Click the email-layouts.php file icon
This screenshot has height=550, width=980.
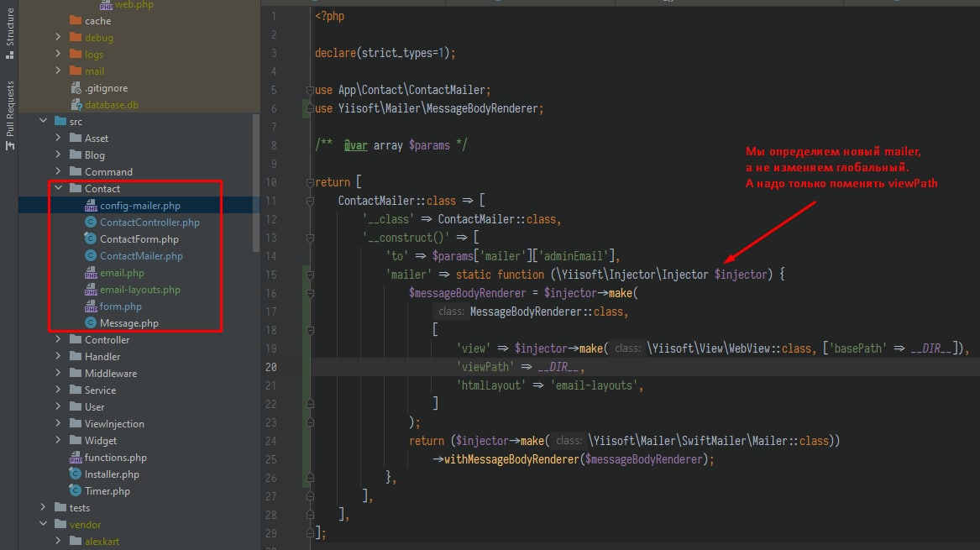click(x=91, y=290)
